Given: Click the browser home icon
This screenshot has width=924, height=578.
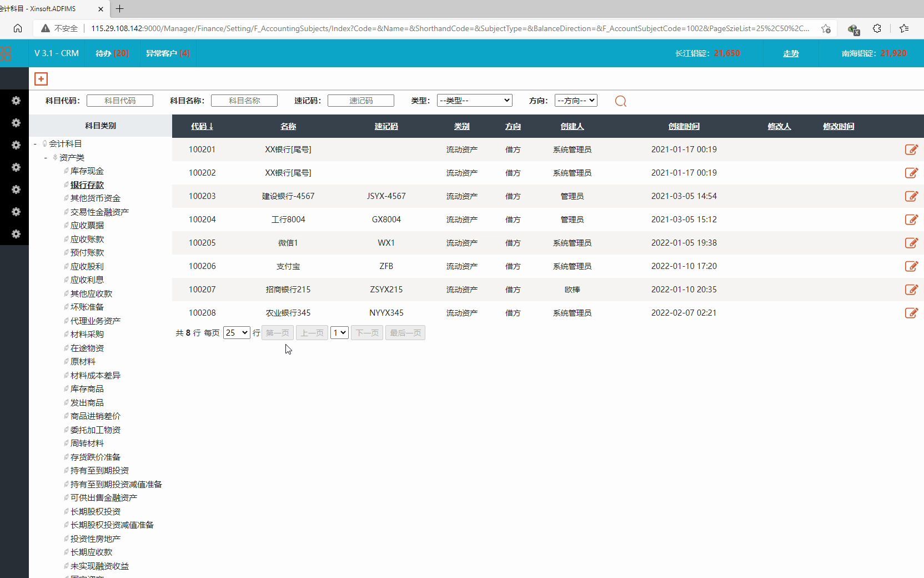Looking at the screenshot, I should (x=18, y=28).
